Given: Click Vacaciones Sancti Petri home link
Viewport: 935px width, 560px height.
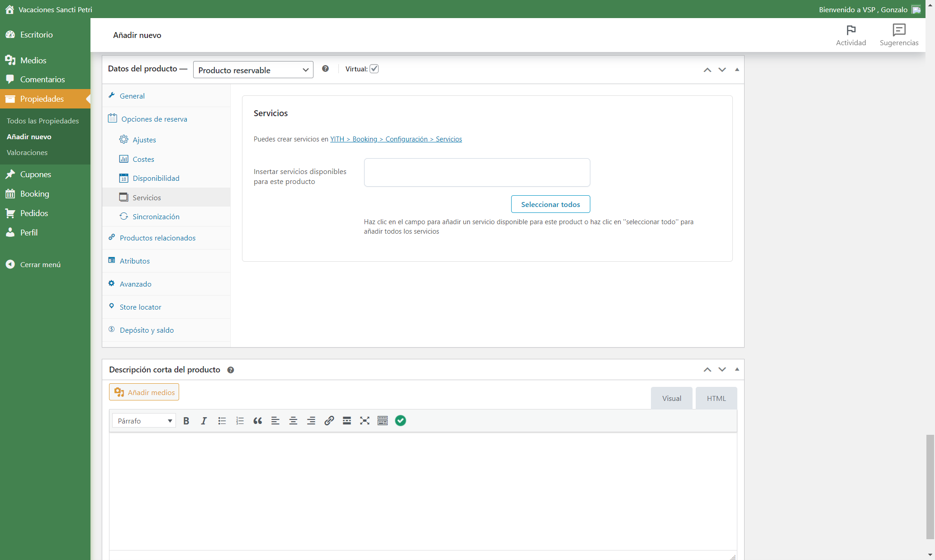Looking at the screenshot, I should click(48, 9).
